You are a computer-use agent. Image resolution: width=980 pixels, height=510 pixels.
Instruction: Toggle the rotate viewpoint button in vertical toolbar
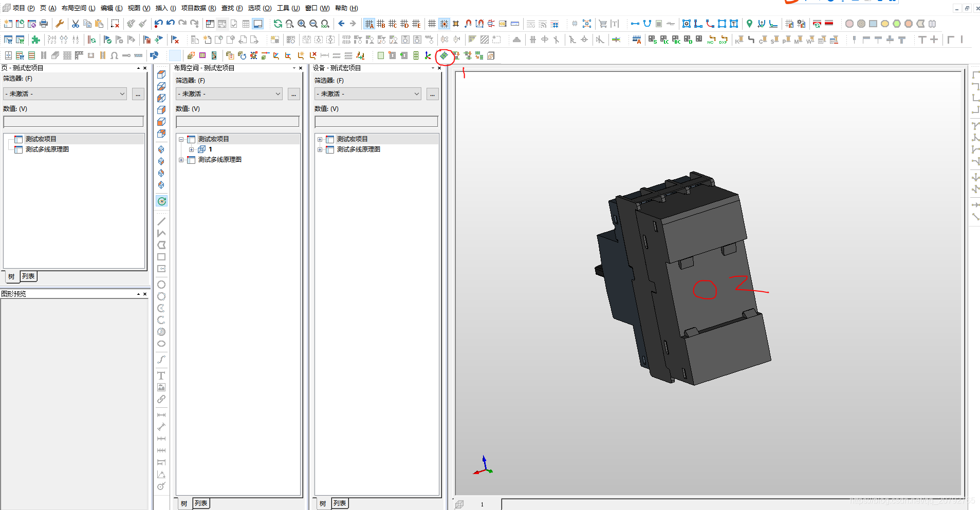pyautogui.click(x=161, y=201)
